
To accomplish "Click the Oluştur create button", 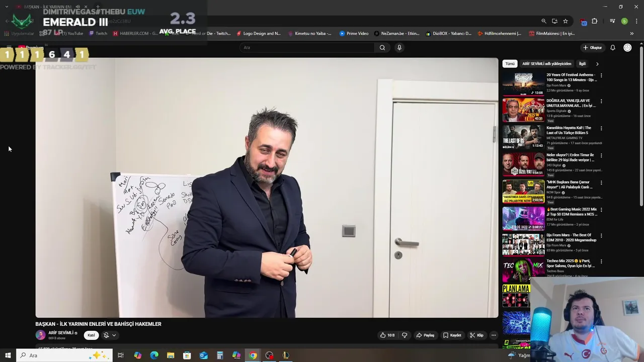I will point(592,48).
